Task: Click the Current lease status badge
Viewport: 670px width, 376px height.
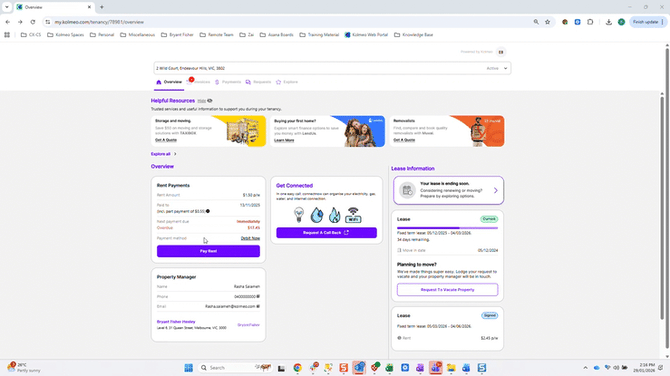Action: point(489,219)
